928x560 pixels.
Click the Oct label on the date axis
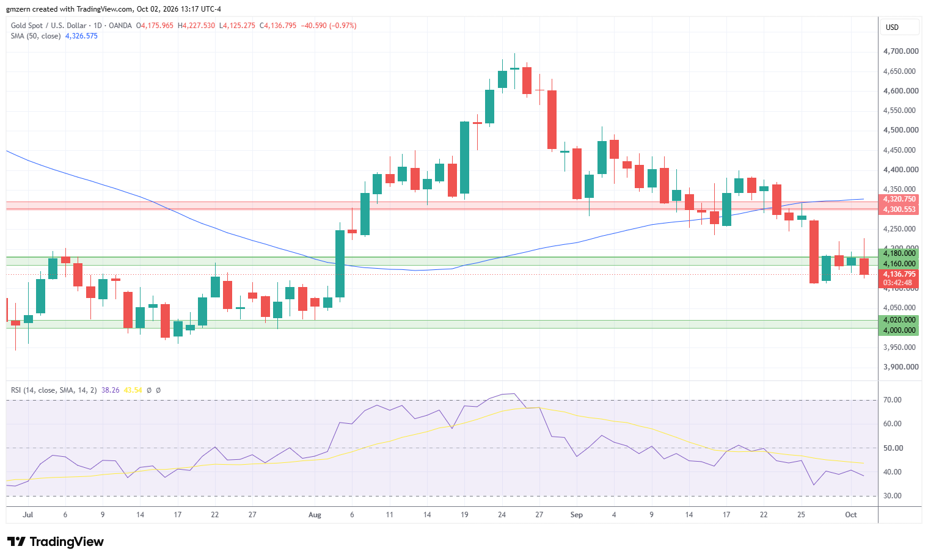[x=851, y=515]
